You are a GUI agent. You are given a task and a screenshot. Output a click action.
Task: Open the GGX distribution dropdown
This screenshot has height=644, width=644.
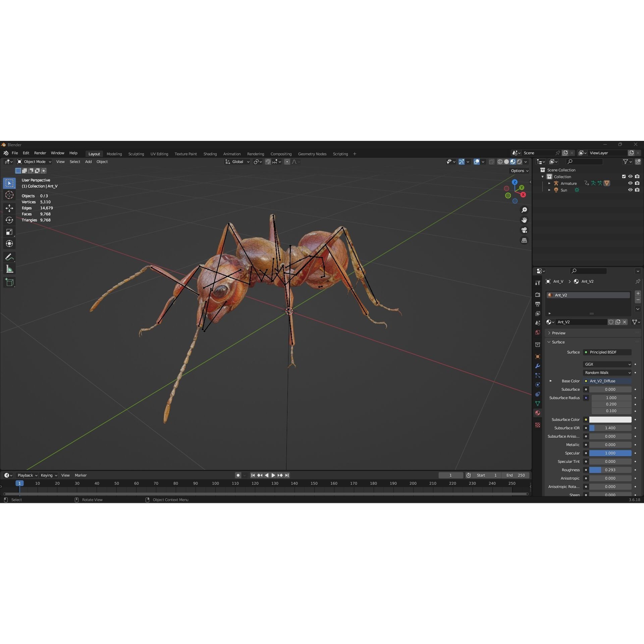click(607, 364)
